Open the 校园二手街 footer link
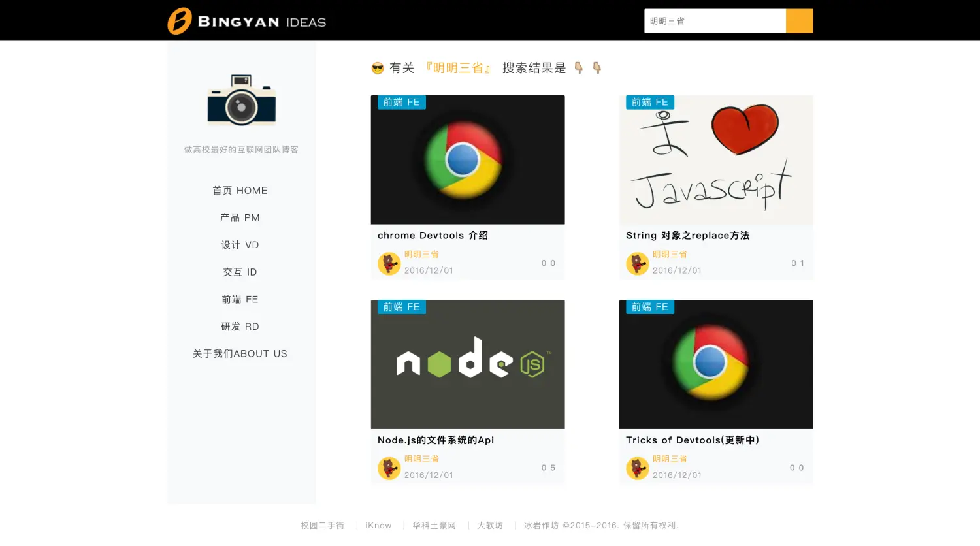Viewport: 980px width, 546px height. click(322, 526)
